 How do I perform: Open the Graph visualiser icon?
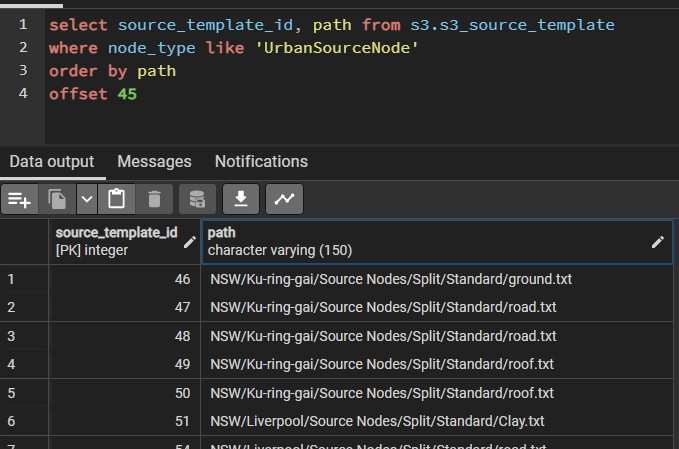tap(285, 199)
